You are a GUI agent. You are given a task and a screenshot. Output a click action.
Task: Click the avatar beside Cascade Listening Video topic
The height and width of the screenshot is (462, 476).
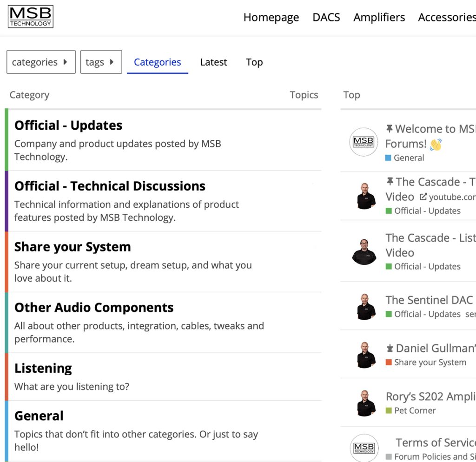click(364, 251)
